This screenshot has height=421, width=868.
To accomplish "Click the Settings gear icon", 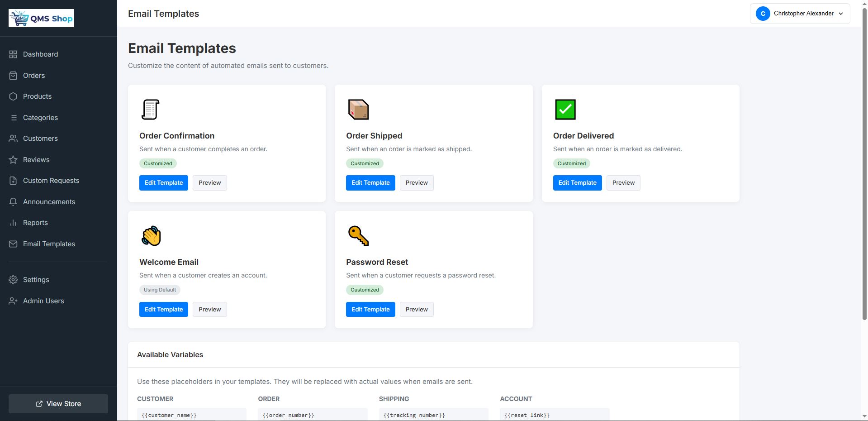I will tap(13, 280).
